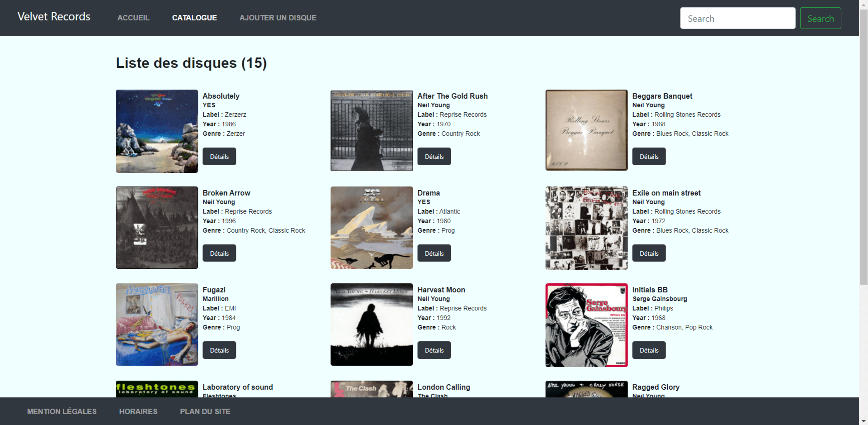Image resolution: width=868 pixels, height=425 pixels.
Task: Open Détails for Beggars Banquet
Action: pos(649,157)
